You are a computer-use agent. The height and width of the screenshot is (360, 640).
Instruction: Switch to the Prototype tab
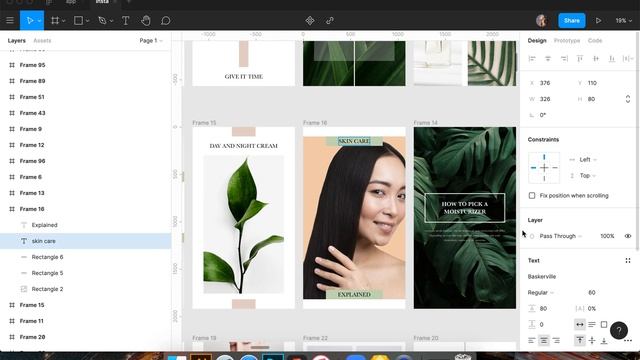567,40
